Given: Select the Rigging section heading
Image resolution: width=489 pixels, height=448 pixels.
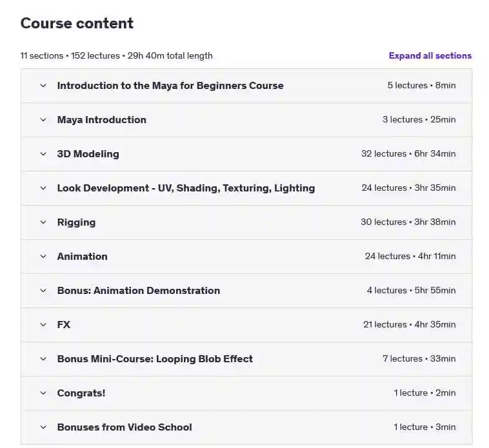Looking at the screenshot, I should click(x=76, y=222).
